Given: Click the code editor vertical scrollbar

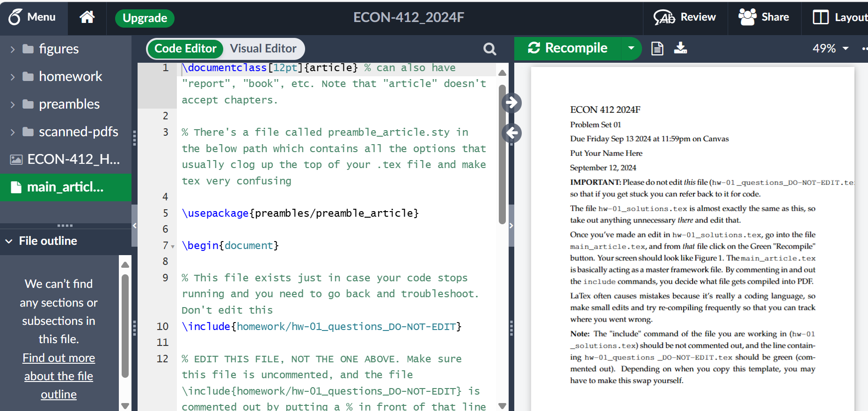Looking at the screenshot, I should (503, 154).
